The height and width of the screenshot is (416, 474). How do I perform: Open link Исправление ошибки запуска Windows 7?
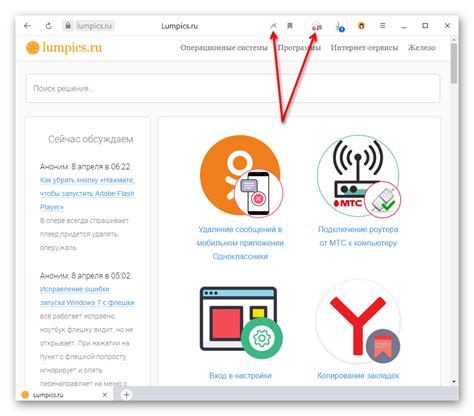tap(87, 296)
